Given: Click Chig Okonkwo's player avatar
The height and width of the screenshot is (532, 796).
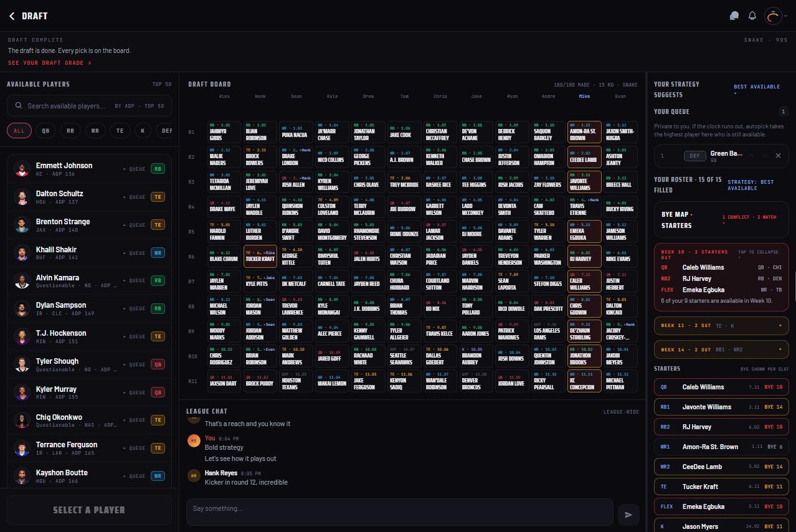Looking at the screenshot, I should click(22, 420).
